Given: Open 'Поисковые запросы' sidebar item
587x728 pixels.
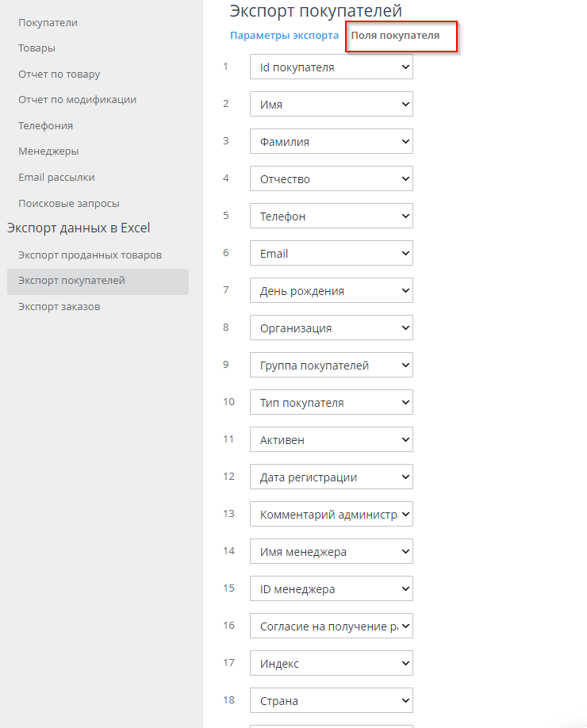Looking at the screenshot, I should point(69,203).
